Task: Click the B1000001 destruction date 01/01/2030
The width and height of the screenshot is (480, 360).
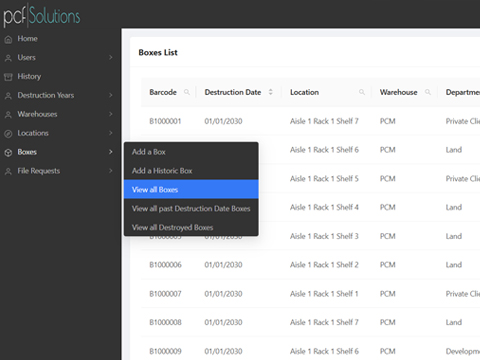Action: click(223, 121)
